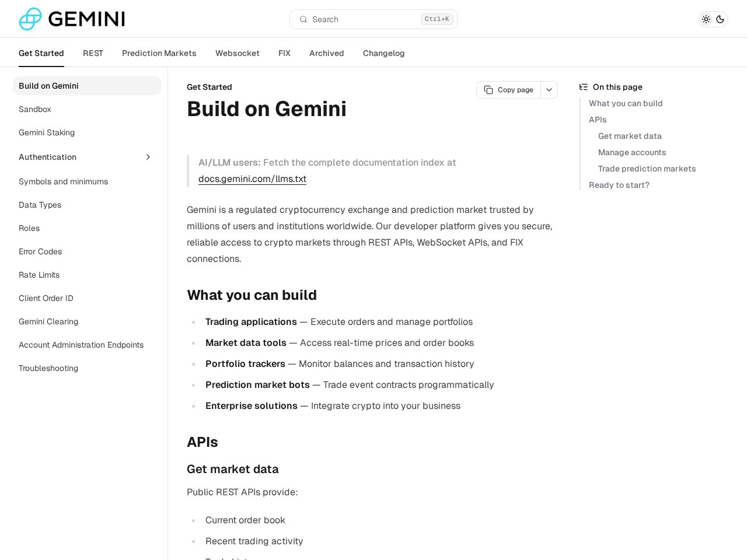Open the Copy page dropdown arrow
Image resolution: width=747 pixels, height=560 pixels.
pyautogui.click(x=549, y=90)
